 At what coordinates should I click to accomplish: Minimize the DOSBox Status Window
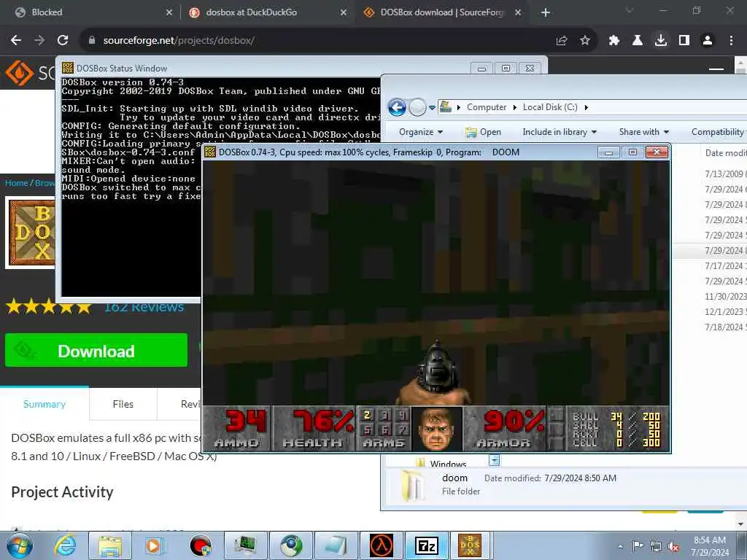[481, 69]
